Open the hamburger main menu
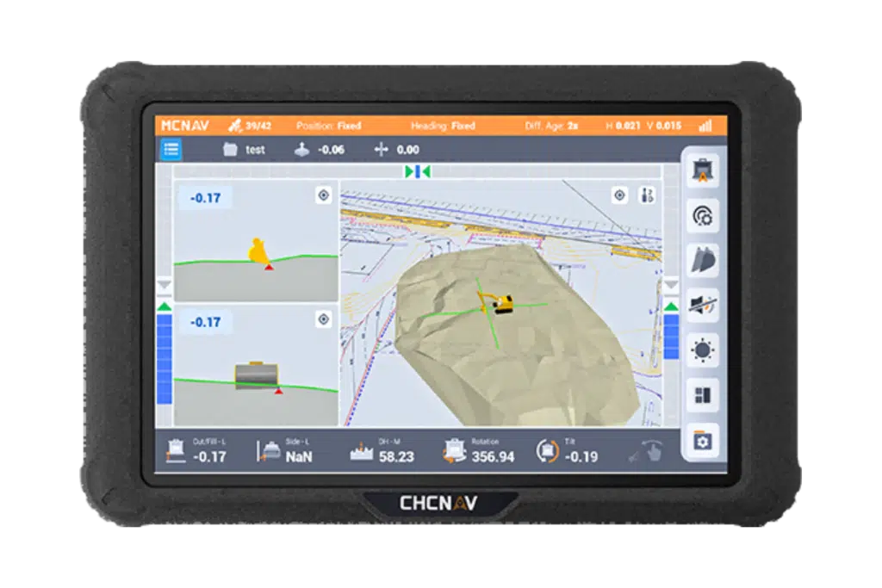882x588 pixels. point(171,149)
